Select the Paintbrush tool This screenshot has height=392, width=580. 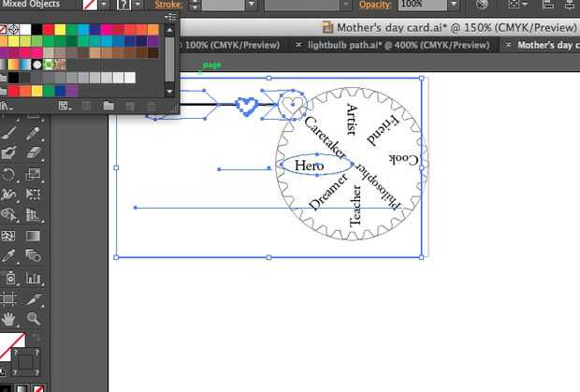8,133
